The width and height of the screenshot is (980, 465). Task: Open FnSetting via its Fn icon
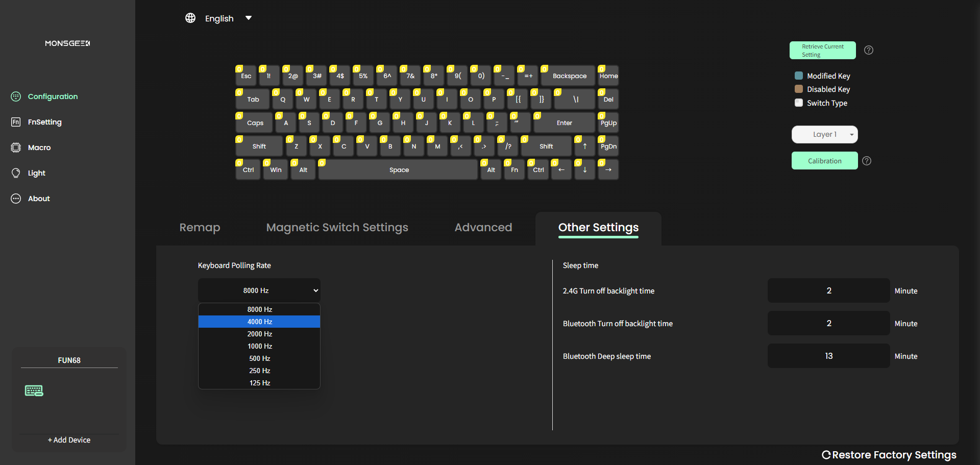pos(16,122)
